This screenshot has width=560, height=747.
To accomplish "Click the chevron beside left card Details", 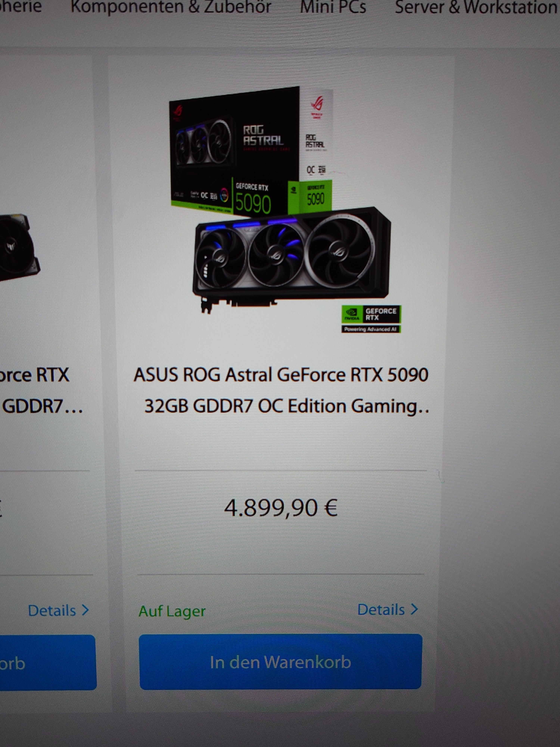I will coord(85,610).
